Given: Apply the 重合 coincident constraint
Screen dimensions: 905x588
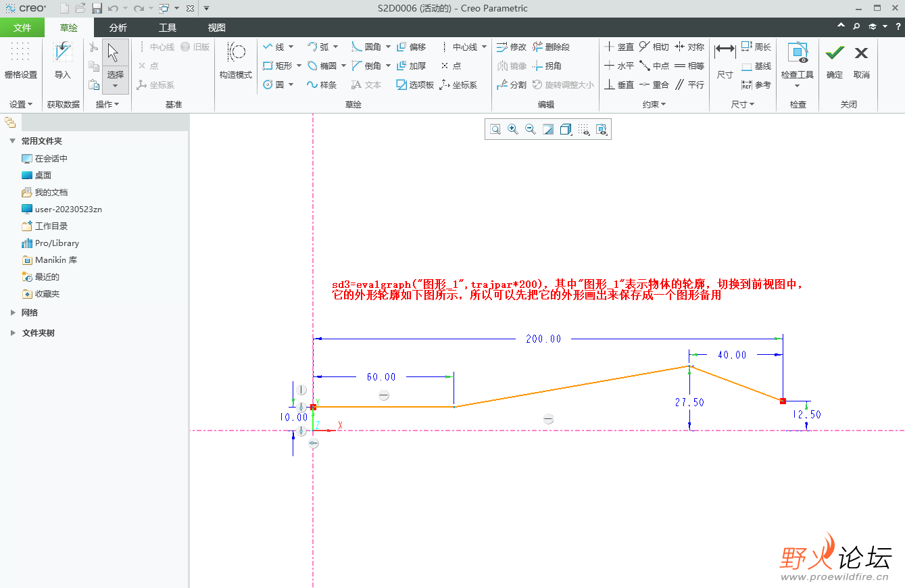Looking at the screenshot, I should click(x=654, y=84).
